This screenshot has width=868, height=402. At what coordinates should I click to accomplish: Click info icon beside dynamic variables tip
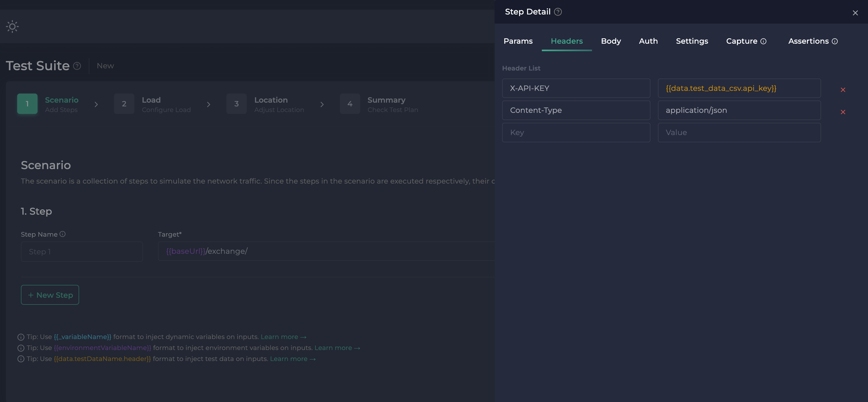(x=21, y=337)
